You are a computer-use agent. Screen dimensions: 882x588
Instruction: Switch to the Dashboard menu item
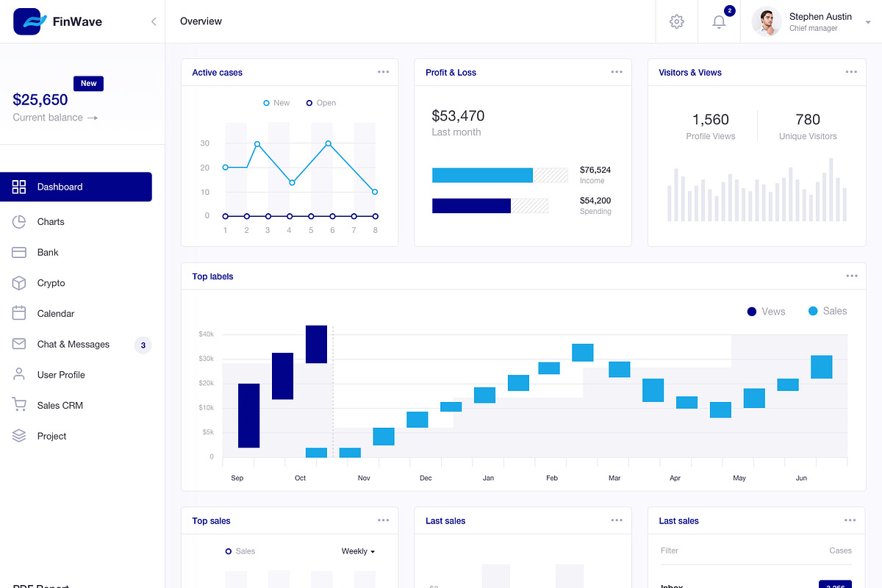[x=59, y=187]
